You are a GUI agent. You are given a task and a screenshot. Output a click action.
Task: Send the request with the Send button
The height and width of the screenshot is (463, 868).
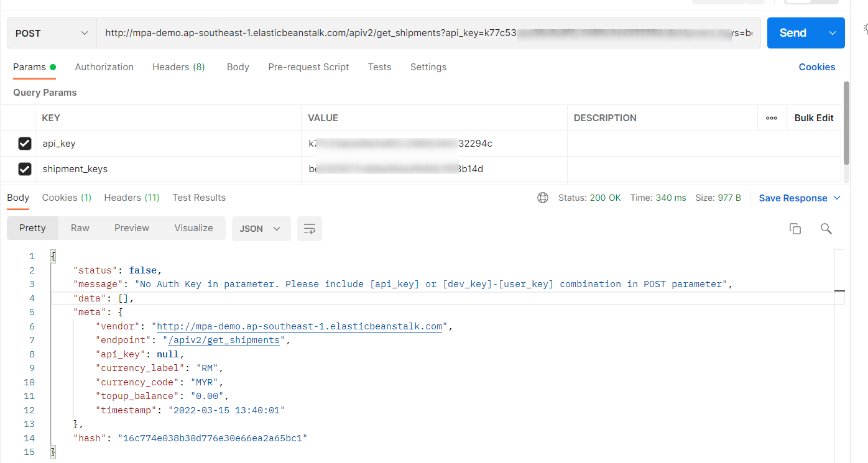click(793, 33)
